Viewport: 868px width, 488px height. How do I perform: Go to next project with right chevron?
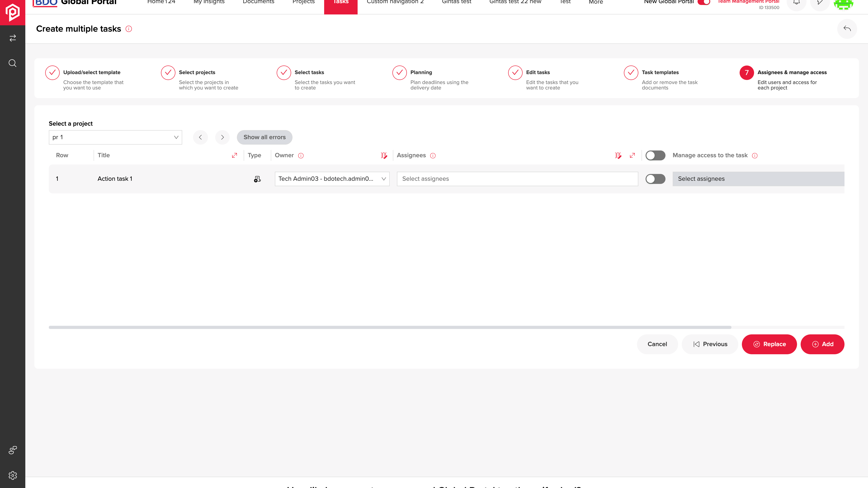[x=222, y=137]
